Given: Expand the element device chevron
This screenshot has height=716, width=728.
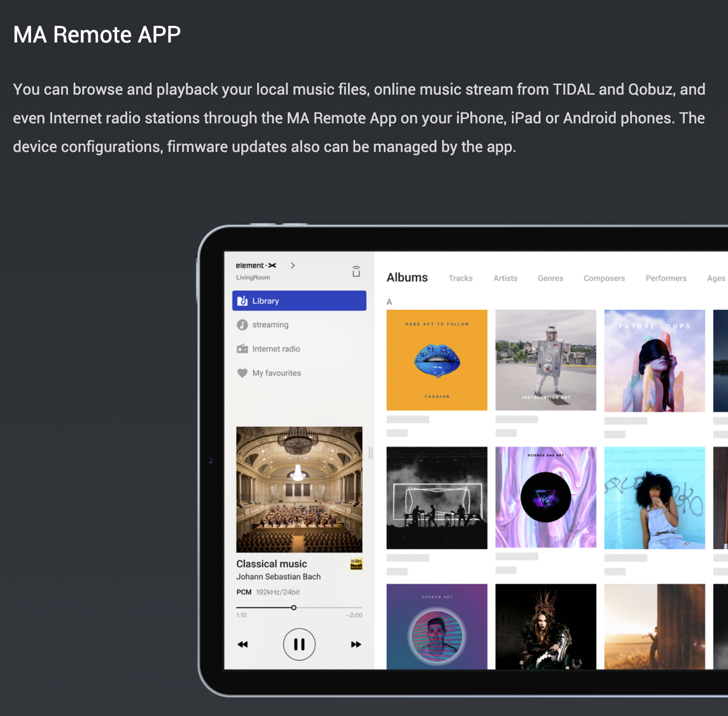Looking at the screenshot, I should click(293, 265).
